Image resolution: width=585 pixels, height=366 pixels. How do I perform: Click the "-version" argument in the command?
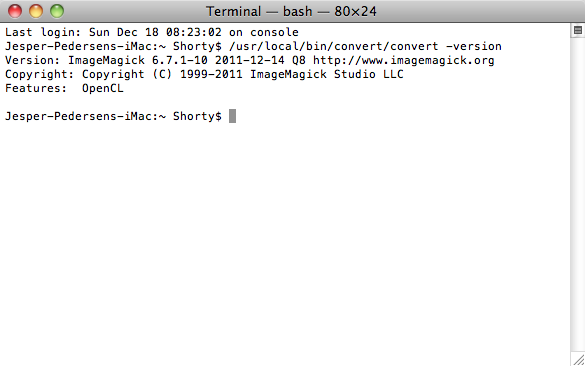(x=474, y=46)
